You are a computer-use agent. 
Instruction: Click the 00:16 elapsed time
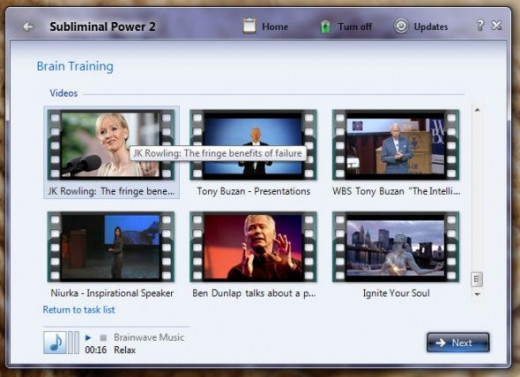point(96,350)
